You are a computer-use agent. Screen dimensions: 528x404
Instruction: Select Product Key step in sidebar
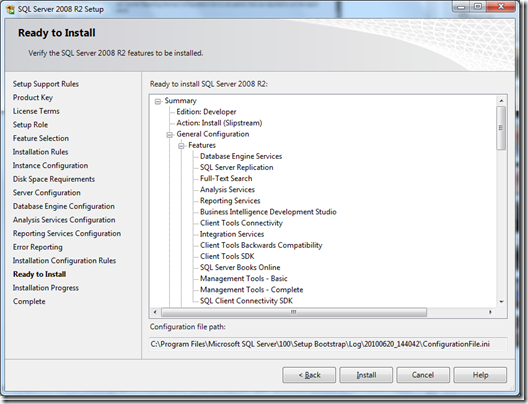tap(33, 98)
